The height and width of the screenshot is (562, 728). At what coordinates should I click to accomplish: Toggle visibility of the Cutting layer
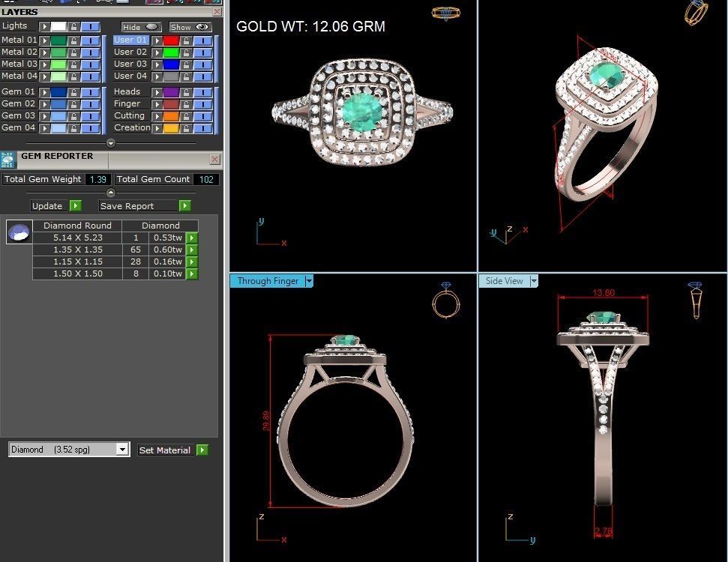click(x=203, y=116)
